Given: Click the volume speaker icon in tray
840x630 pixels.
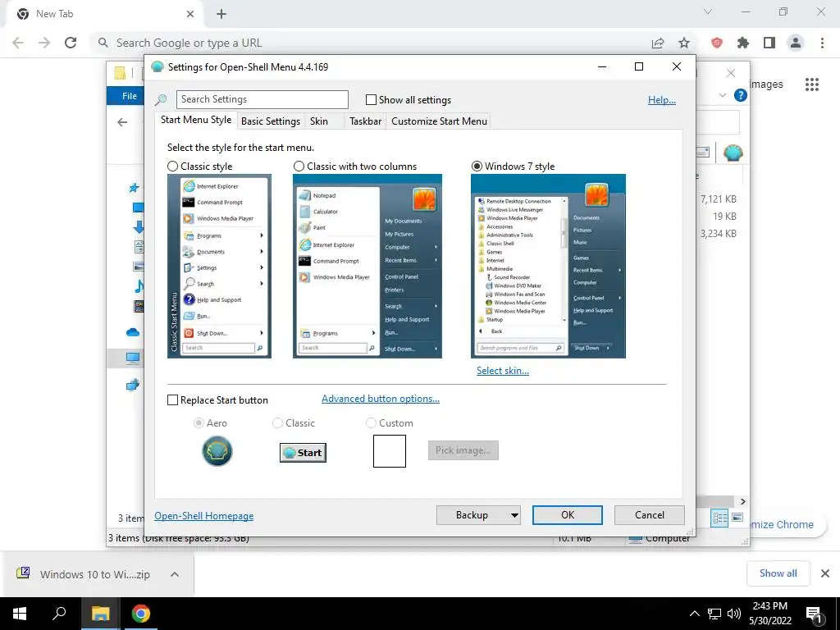Looking at the screenshot, I should click(734, 614).
